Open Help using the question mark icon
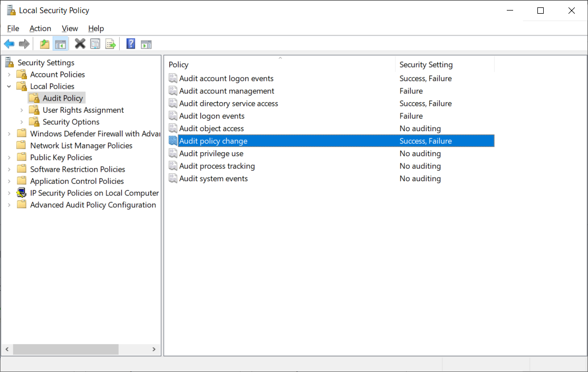The image size is (588, 372). [x=130, y=44]
